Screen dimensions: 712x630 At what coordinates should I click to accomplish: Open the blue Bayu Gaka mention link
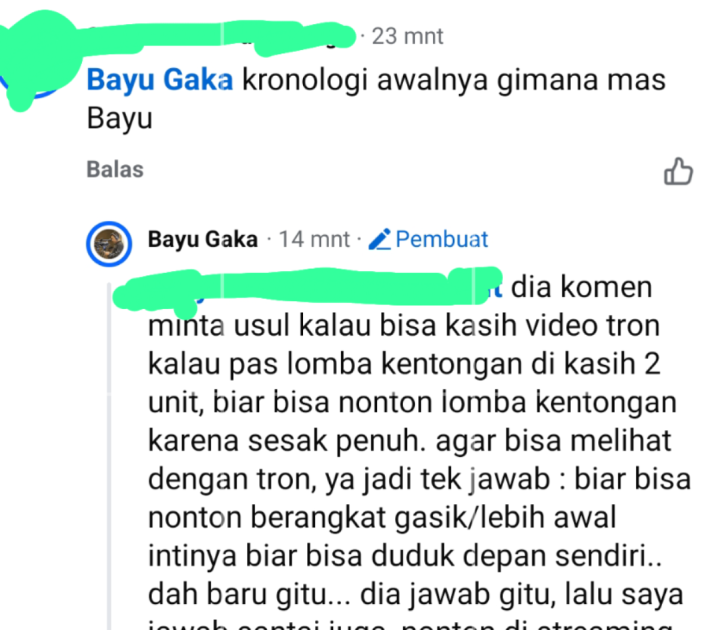pyautogui.click(x=160, y=80)
